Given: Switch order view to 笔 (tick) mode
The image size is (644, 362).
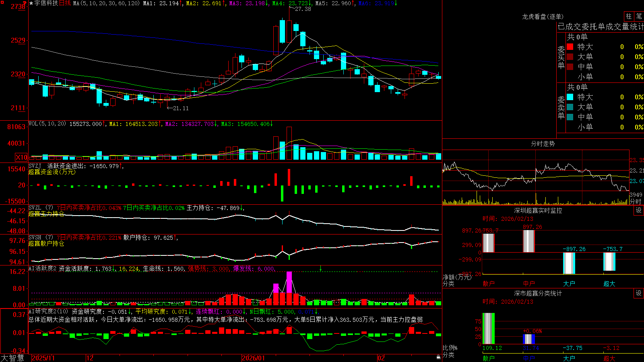Looking at the screenshot, I should click(x=639, y=16).
